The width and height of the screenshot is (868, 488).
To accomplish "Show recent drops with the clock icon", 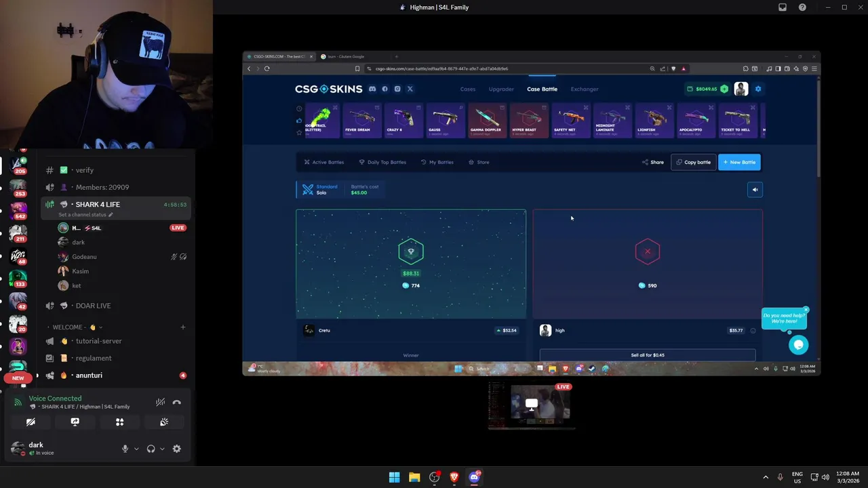I will coord(299,108).
